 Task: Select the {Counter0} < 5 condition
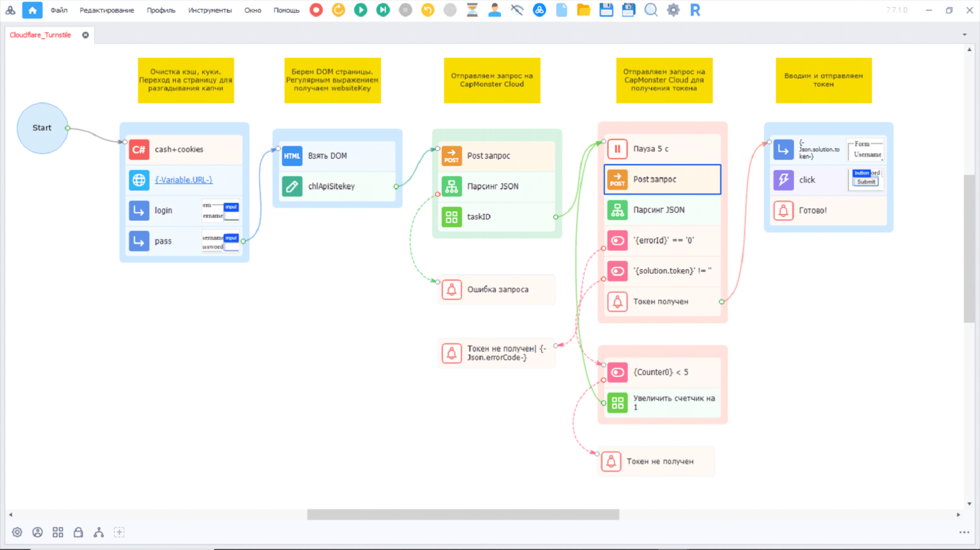pyautogui.click(x=662, y=372)
